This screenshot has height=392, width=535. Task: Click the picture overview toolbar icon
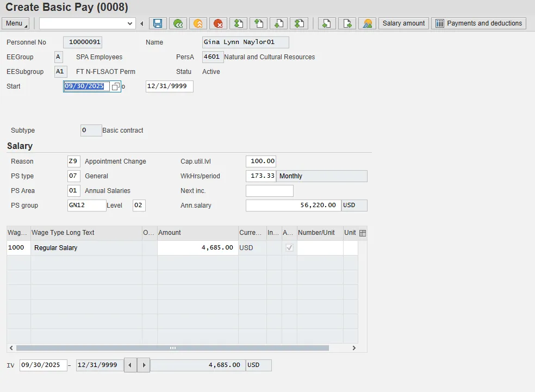pos(368,23)
